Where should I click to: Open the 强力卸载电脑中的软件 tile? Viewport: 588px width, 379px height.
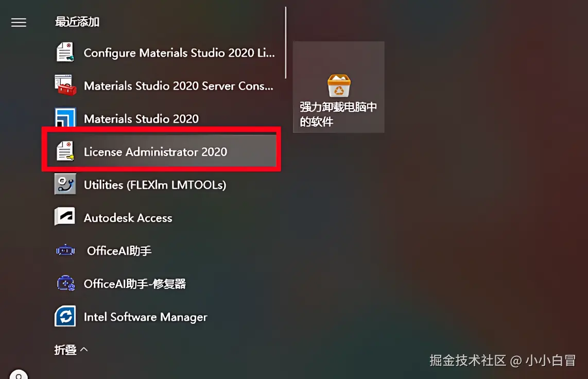(339, 87)
